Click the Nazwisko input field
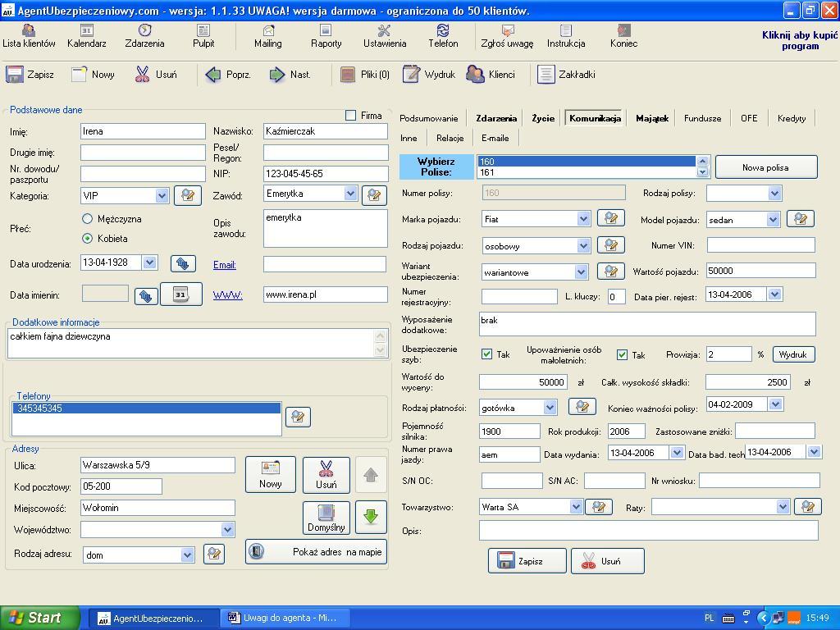Screen dimensions: 840x630 [326, 131]
